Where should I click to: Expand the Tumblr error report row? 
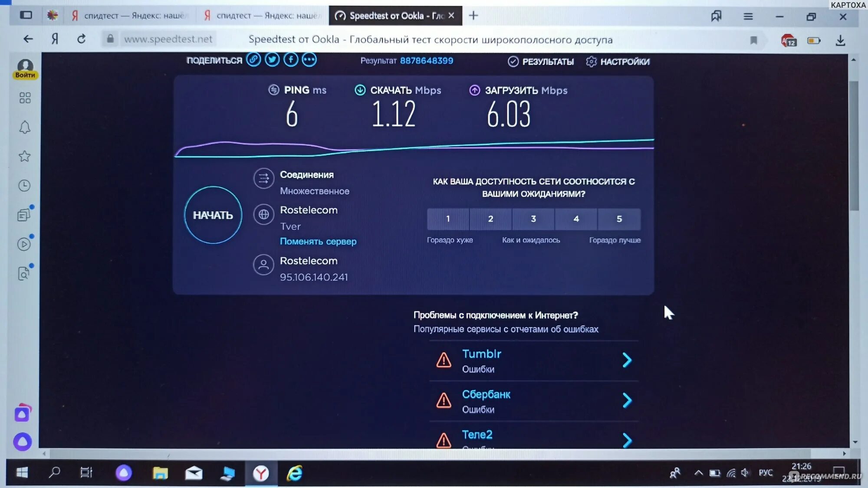point(627,360)
